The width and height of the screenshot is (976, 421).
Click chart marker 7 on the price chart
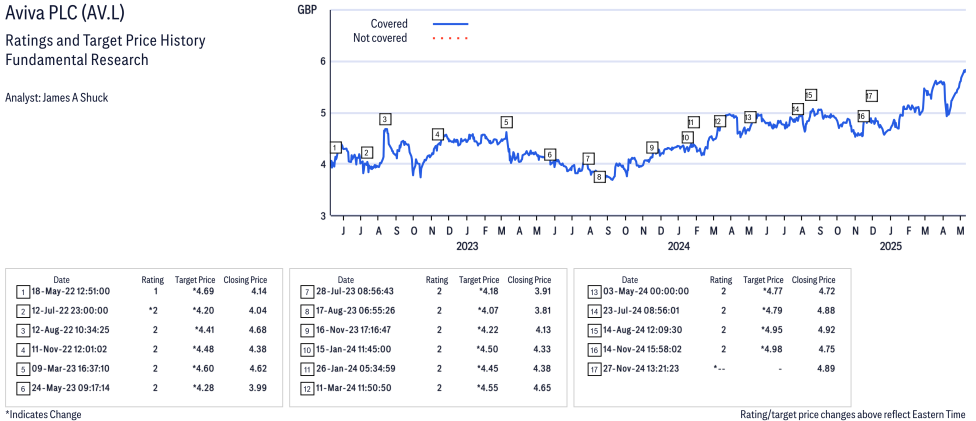(x=588, y=158)
